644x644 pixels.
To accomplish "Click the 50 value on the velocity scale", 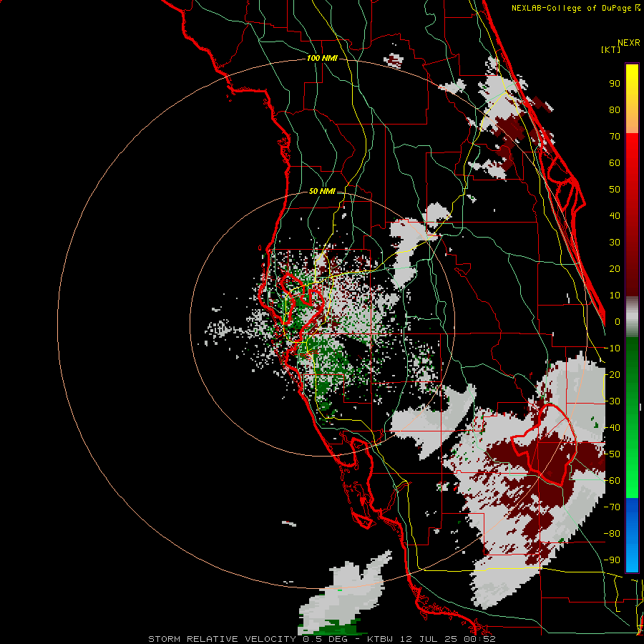I will (615, 190).
